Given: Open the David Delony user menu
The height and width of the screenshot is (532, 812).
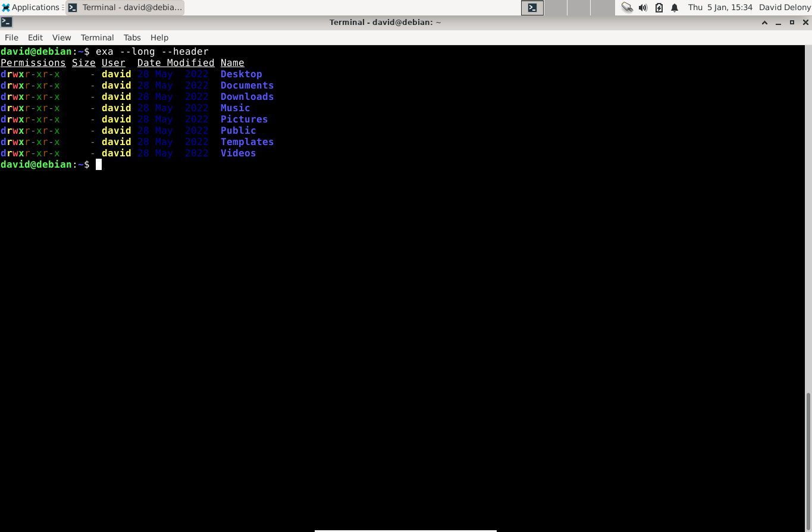Looking at the screenshot, I should tap(785, 8).
